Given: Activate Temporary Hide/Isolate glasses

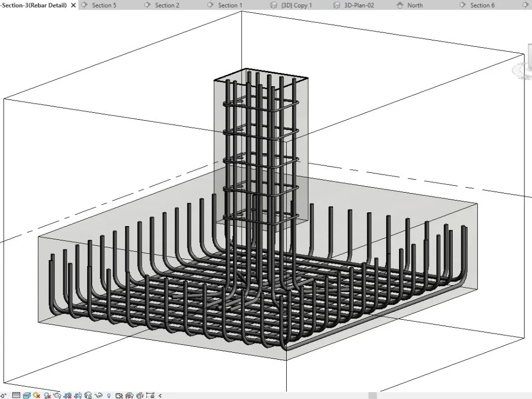Looking at the screenshot, I should pyautogui.click(x=99, y=395).
